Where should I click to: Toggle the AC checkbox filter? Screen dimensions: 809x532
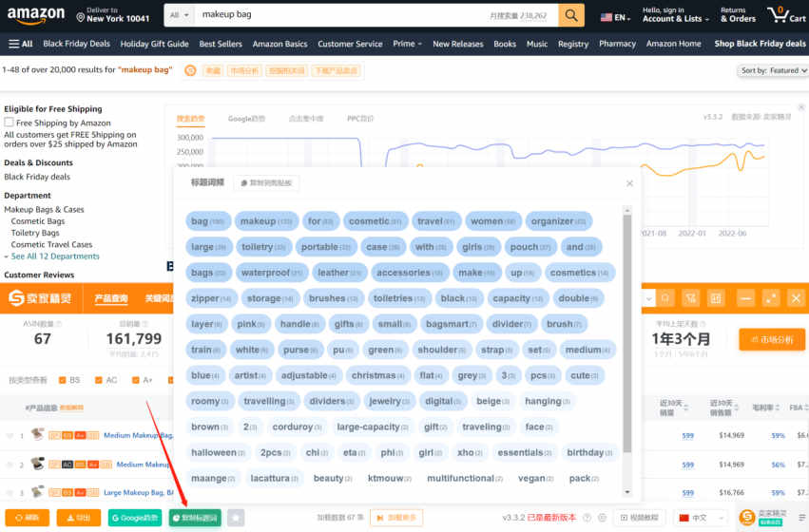pos(99,380)
